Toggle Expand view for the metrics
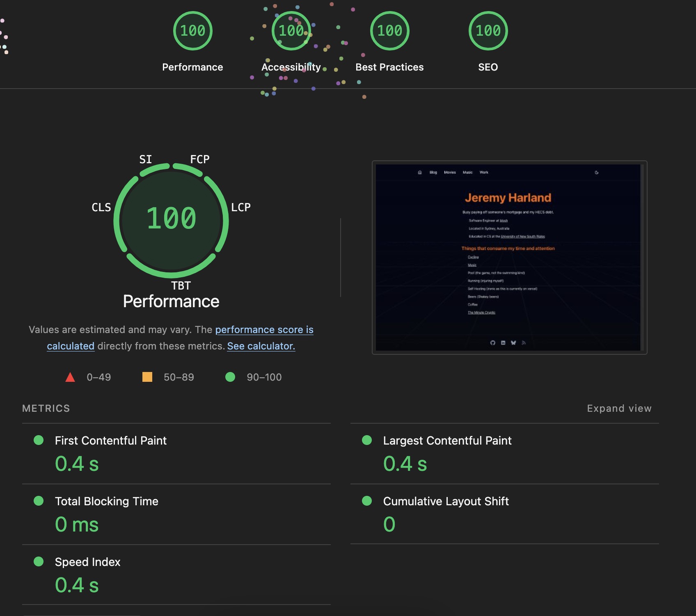This screenshot has width=696, height=616. pos(619,408)
